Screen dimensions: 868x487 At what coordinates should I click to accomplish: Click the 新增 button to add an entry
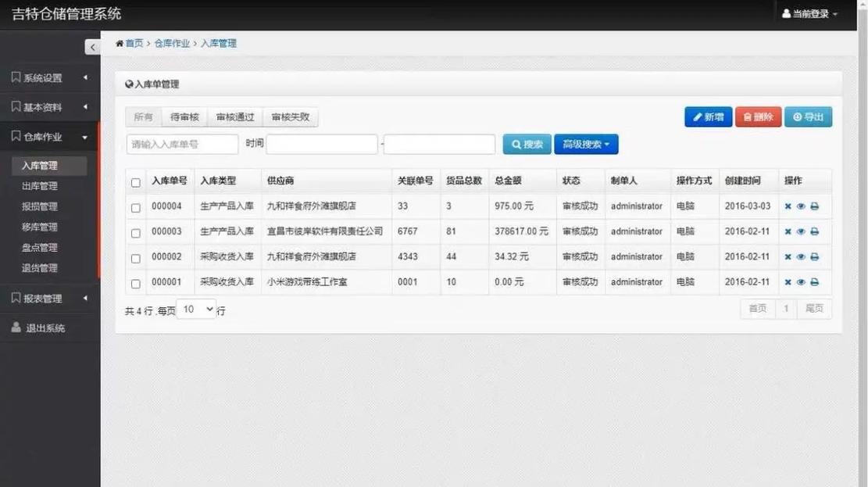(707, 116)
